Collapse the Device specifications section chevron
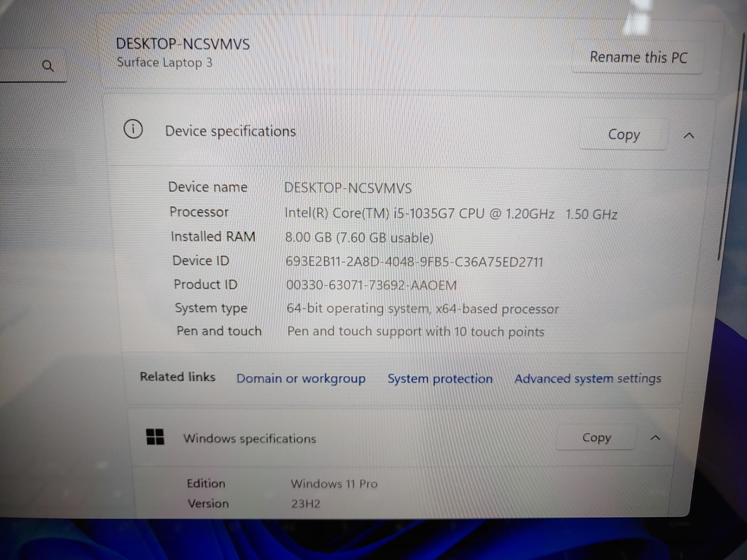 point(689,136)
